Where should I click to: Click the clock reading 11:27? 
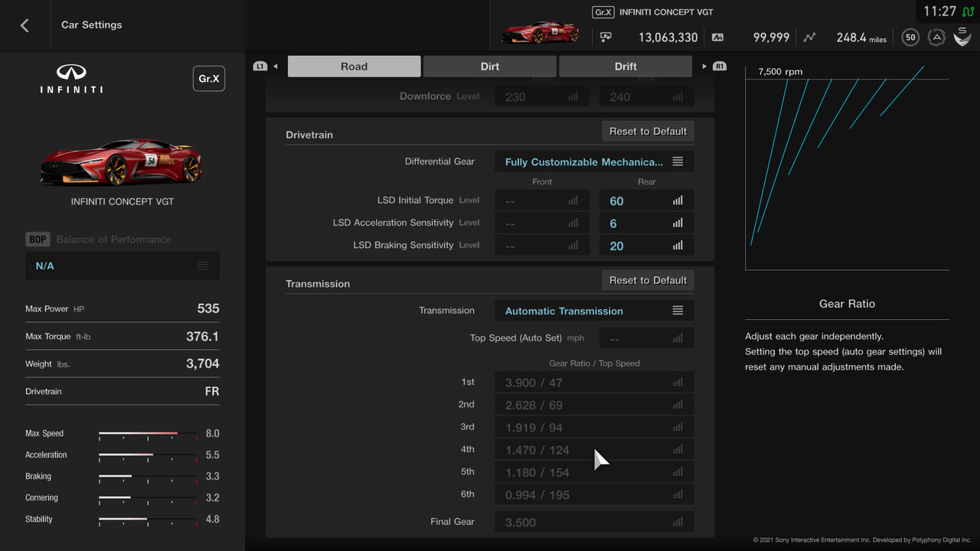click(x=939, y=11)
